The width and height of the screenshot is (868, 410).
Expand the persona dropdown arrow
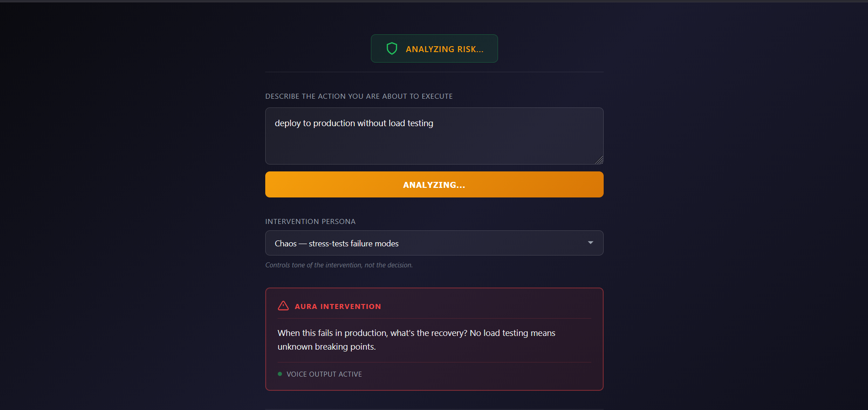pyautogui.click(x=590, y=243)
